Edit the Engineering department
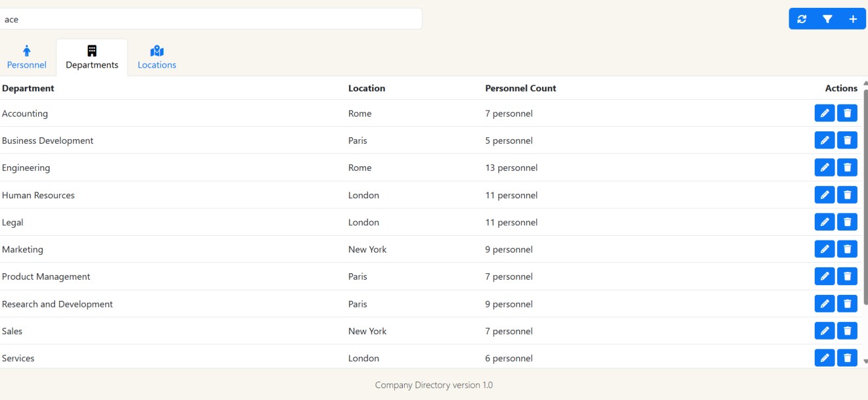 click(x=825, y=167)
